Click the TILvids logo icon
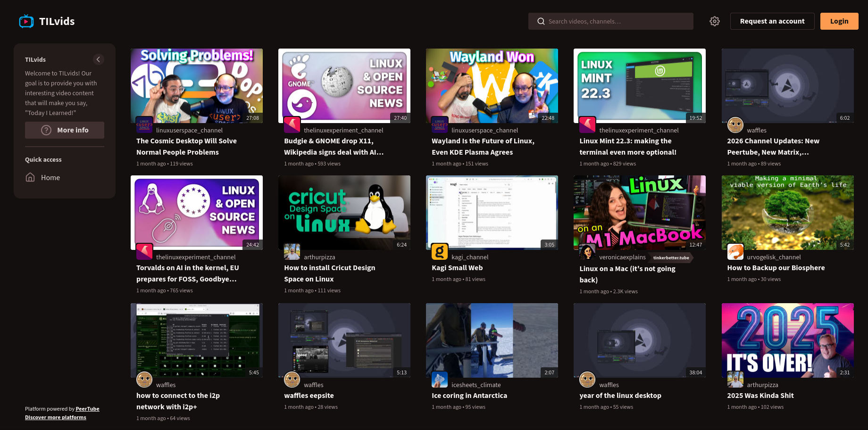This screenshot has height=430, width=868. 26,21
